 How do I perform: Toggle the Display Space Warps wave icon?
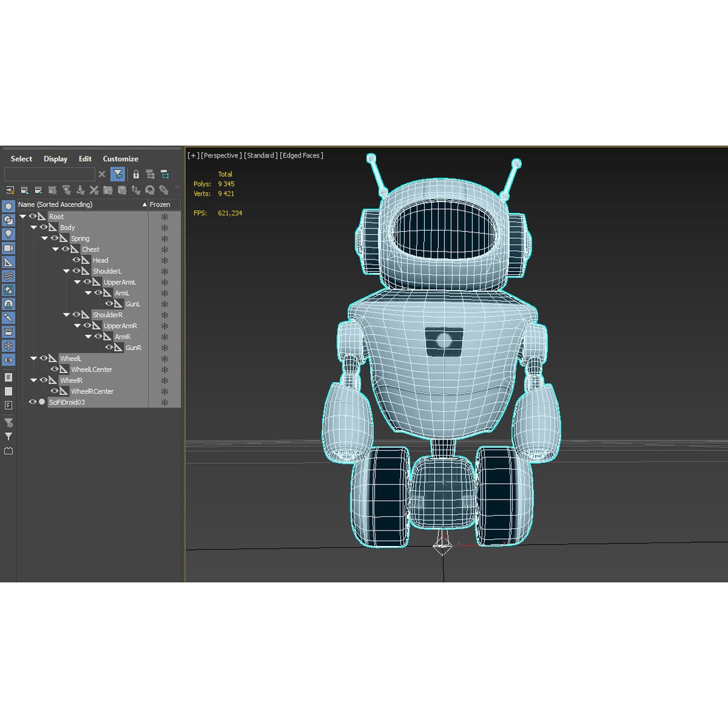pos(8,276)
